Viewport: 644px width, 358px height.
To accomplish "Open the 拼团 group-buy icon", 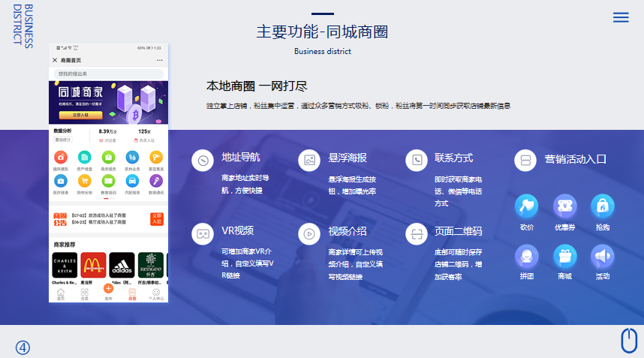I will [x=527, y=256].
